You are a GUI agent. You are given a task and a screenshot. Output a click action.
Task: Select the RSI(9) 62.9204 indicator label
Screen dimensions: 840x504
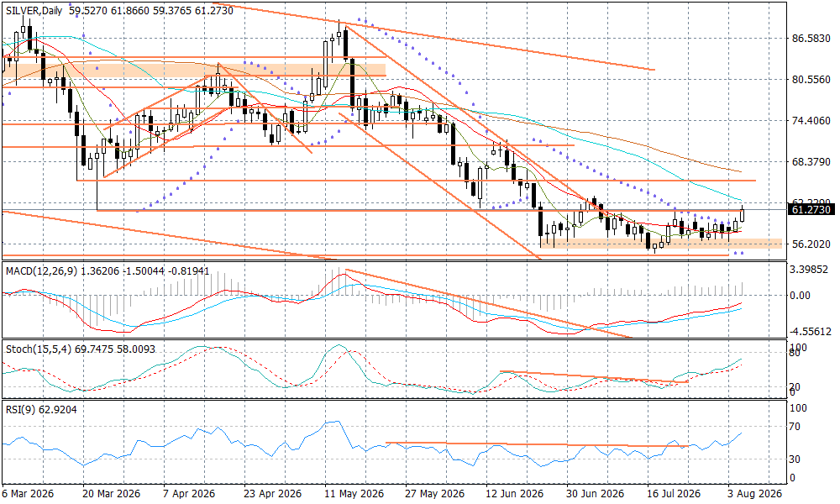pyautogui.click(x=42, y=410)
